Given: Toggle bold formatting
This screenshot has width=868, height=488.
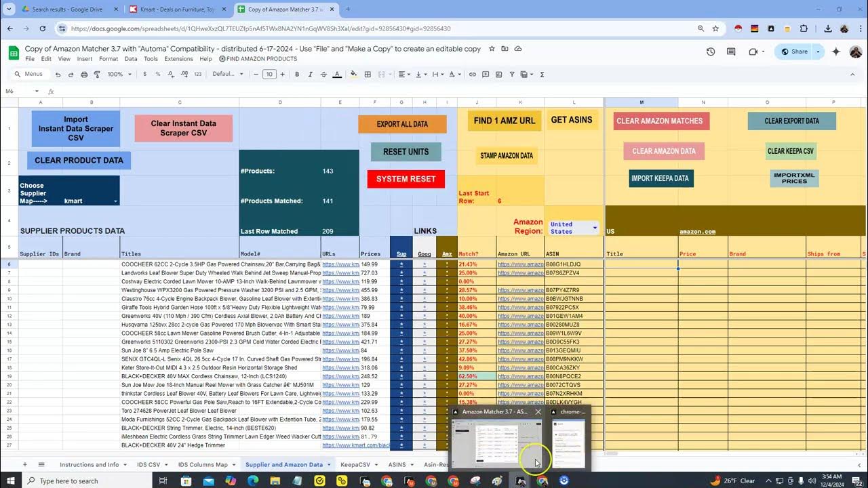Looking at the screenshot, I should (296, 74).
